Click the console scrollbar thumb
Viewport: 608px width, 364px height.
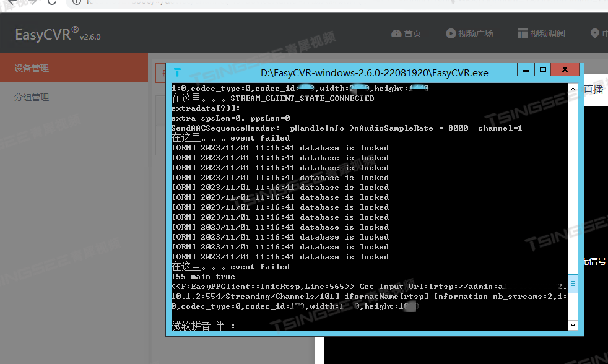tap(573, 284)
